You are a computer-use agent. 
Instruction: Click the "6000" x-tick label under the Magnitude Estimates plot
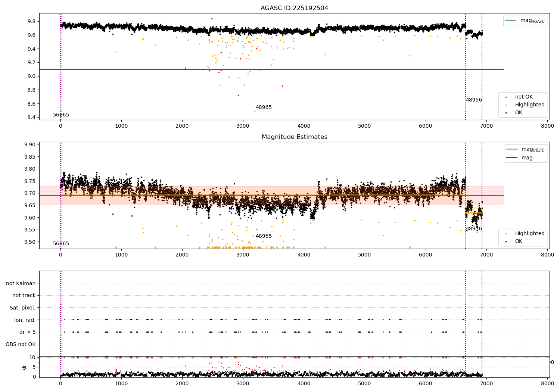(x=426, y=255)
